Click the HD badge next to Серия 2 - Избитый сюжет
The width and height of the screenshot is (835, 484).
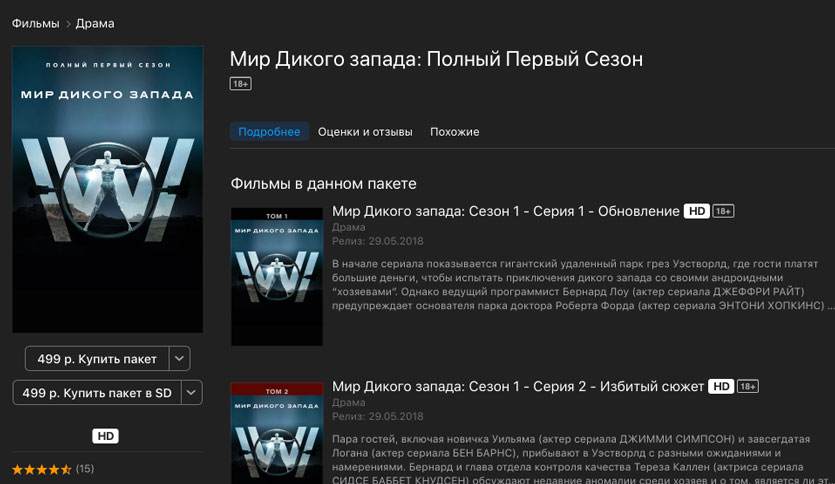click(721, 387)
